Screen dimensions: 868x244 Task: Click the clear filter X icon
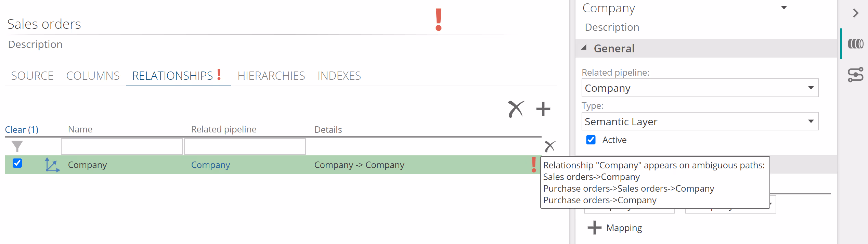coord(550,146)
